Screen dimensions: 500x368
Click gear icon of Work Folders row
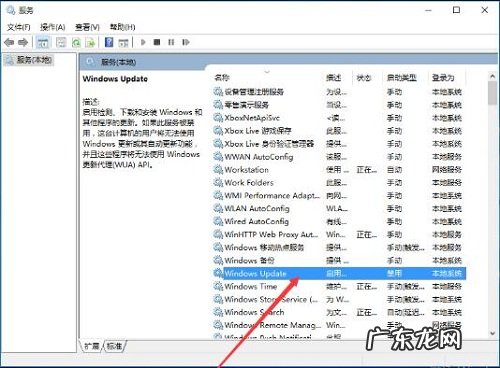(218, 183)
